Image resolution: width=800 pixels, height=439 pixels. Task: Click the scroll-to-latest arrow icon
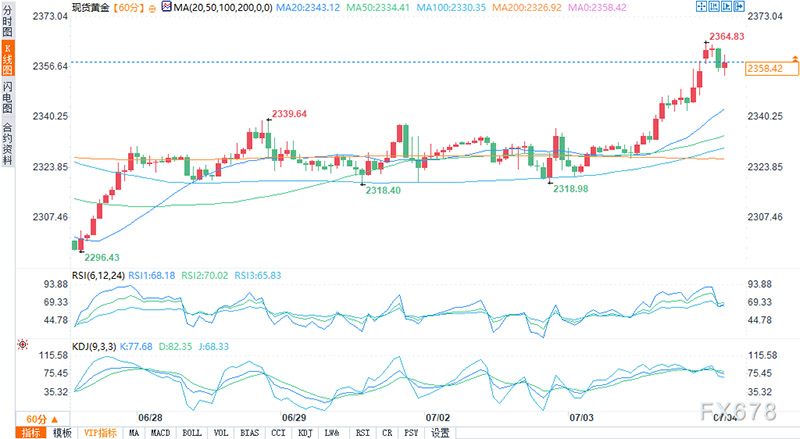[x=739, y=6]
